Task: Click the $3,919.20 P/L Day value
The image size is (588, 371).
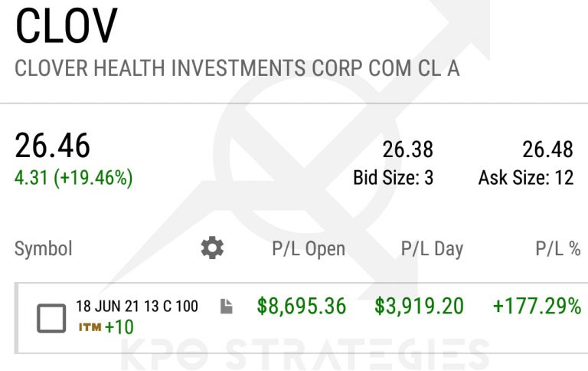Action: (419, 307)
